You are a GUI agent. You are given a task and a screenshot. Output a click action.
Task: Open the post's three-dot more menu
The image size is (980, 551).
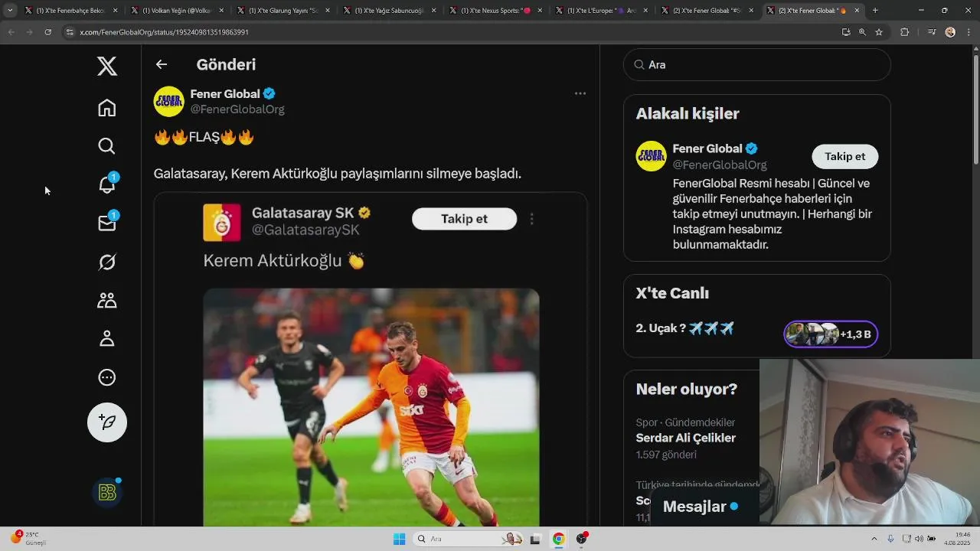pyautogui.click(x=580, y=93)
